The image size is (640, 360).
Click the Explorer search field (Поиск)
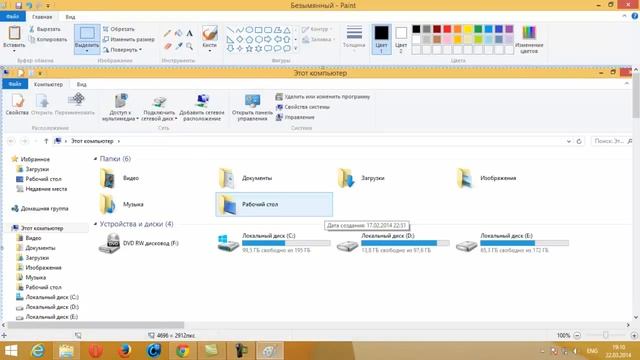tap(611, 141)
